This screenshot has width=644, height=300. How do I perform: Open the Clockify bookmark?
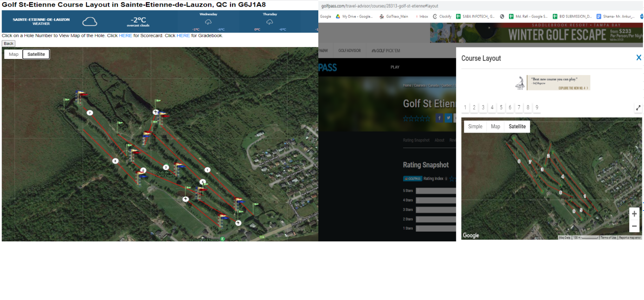(x=442, y=16)
